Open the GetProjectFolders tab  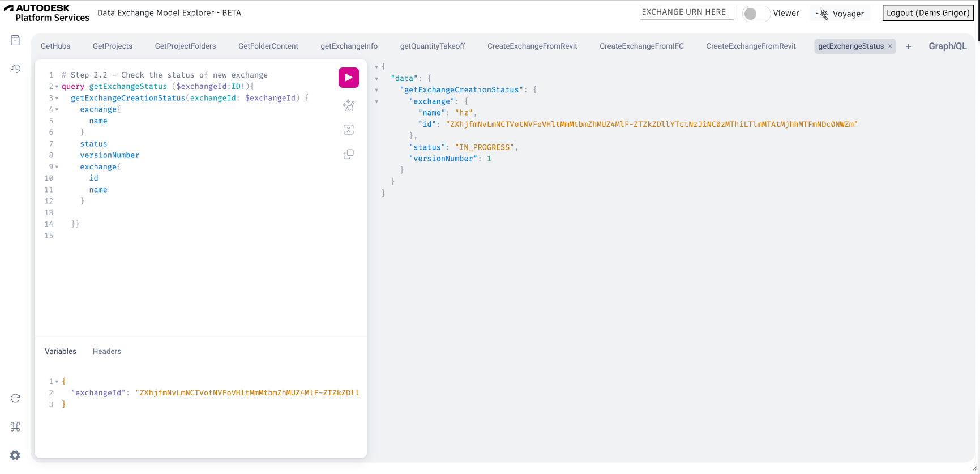pyautogui.click(x=185, y=46)
